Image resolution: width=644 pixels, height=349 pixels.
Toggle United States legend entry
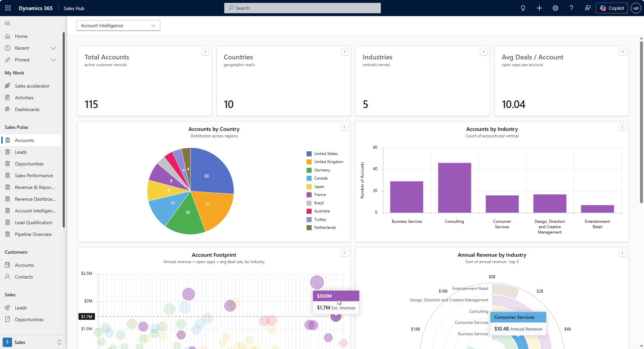pos(322,154)
